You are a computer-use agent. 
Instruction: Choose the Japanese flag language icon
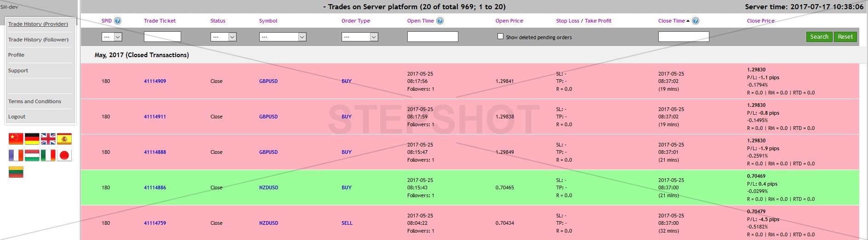pyautogui.click(x=64, y=155)
